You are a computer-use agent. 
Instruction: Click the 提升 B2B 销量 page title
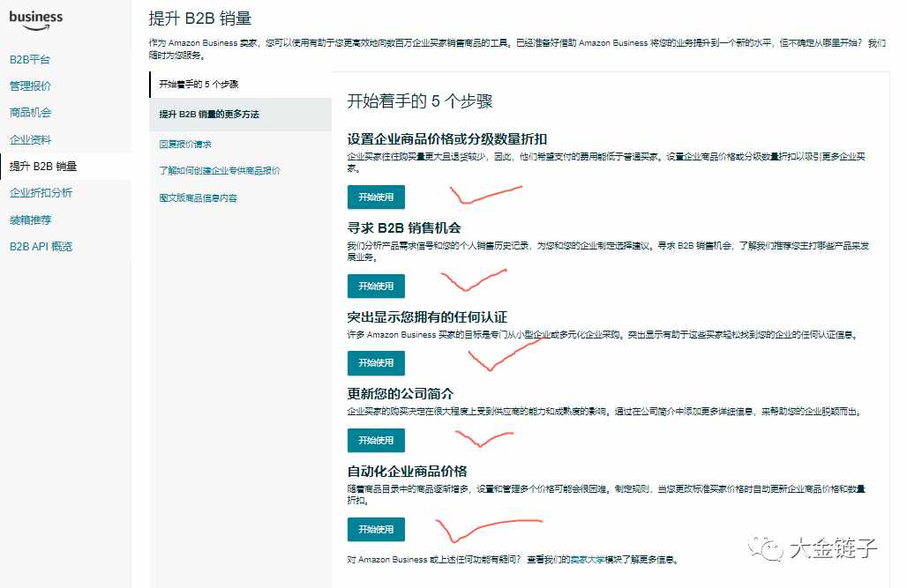pos(200,19)
